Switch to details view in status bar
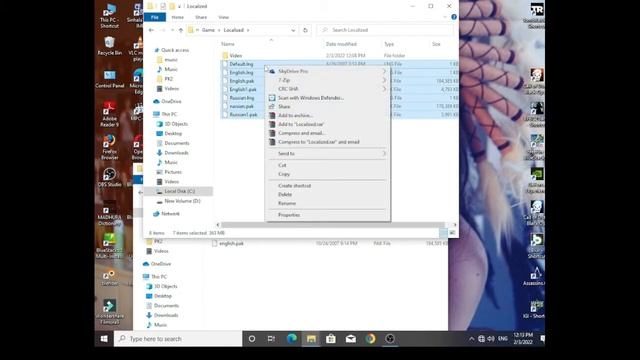The image size is (640, 360). 443,233
